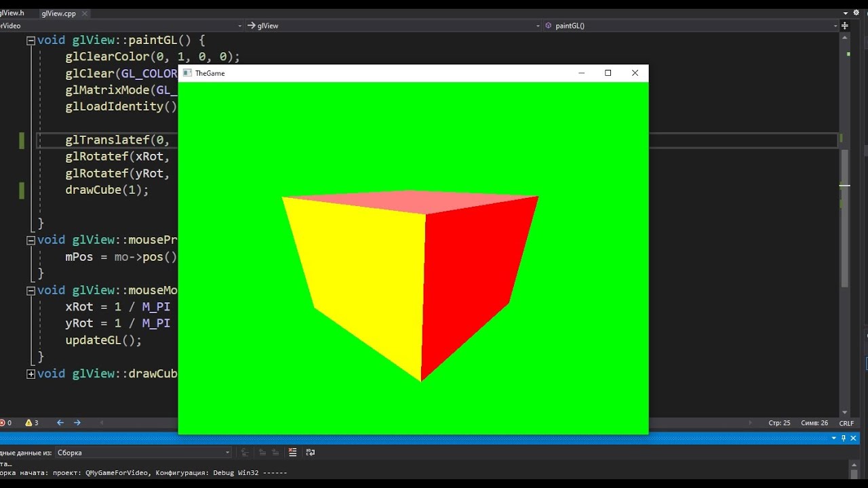Switch to the glView.cpp tab
This screenshot has height=488, width=868.
(x=58, y=13)
